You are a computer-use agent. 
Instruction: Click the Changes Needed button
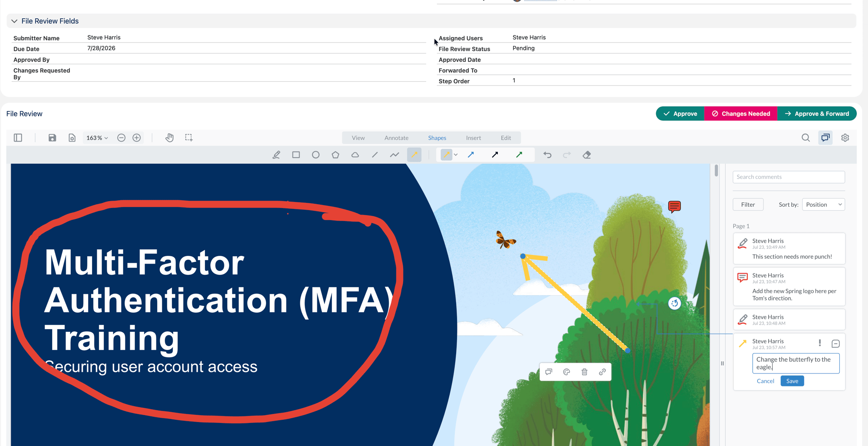pyautogui.click(x=741, y=114)
